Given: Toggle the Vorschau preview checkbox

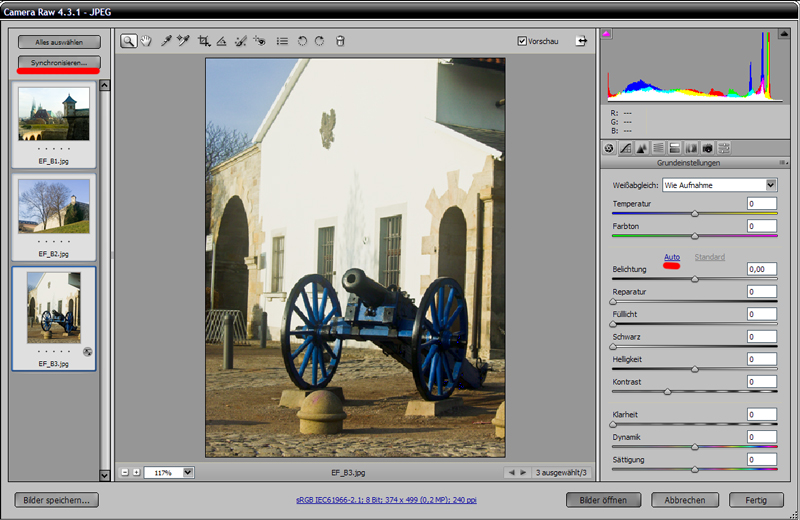Looking at the screenshot, I should click(522, 41).
